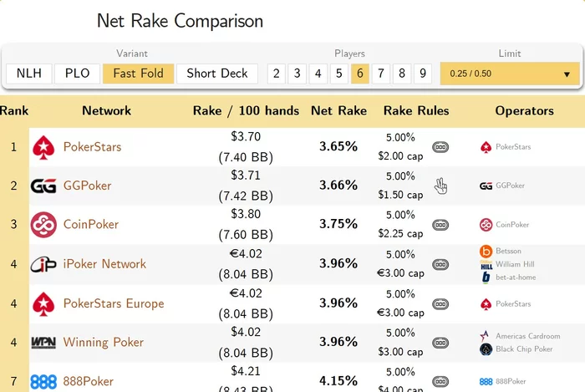Image resolution: width=585 pixels, height=392 pixels.
Task: Click the Betsson operator entry
Action: [507, 251]
